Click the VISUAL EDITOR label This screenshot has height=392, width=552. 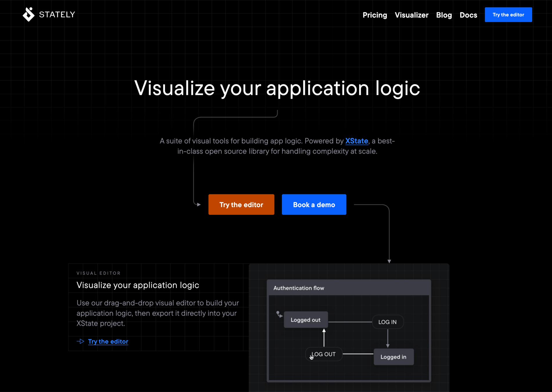[99, 273]
